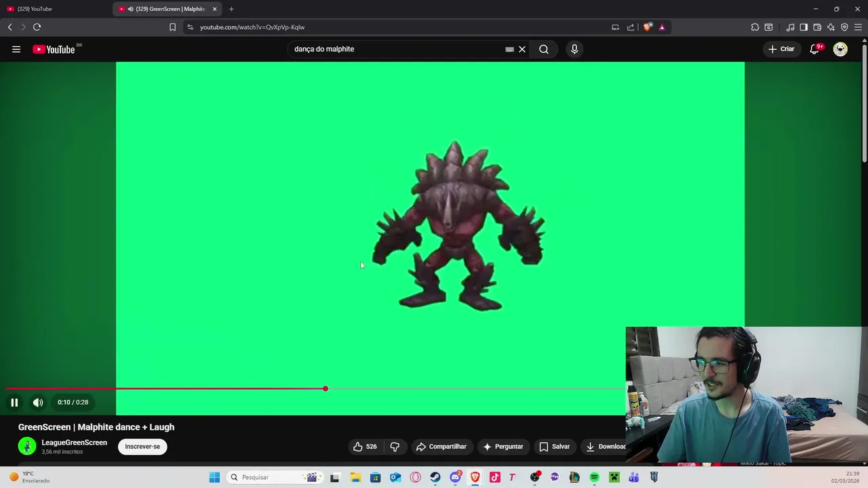Screen dimensions: 868x488
Task: Click the page vertical scrollbar thumb
Action: point(864,102)
